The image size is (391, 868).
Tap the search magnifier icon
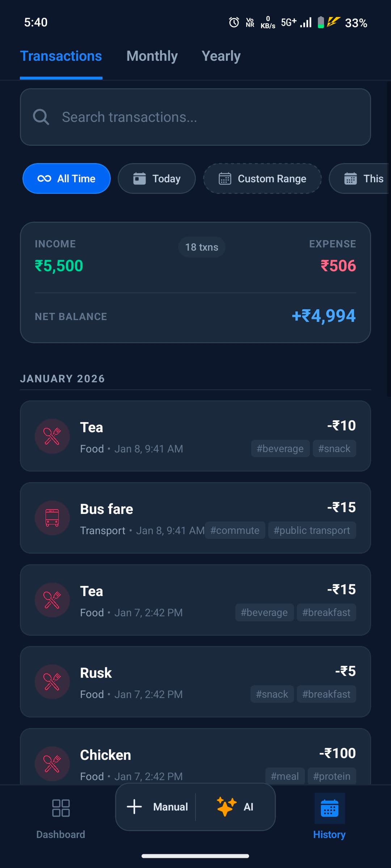[x=41, y=117]
